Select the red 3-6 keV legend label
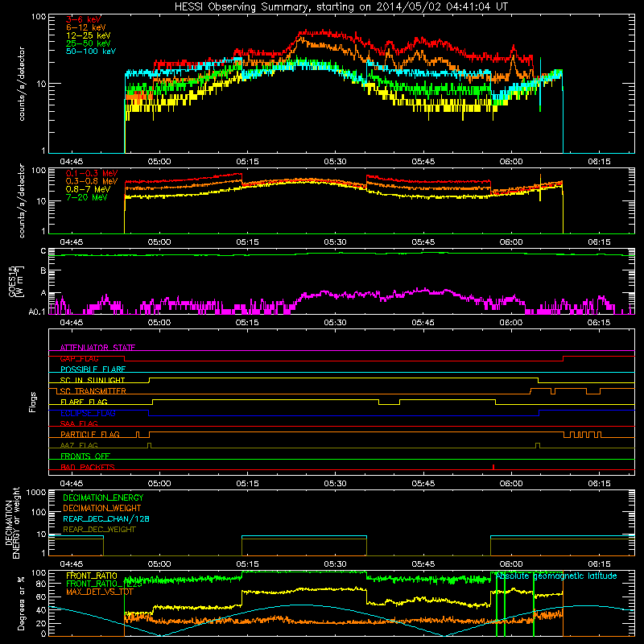 pos(84,19)
